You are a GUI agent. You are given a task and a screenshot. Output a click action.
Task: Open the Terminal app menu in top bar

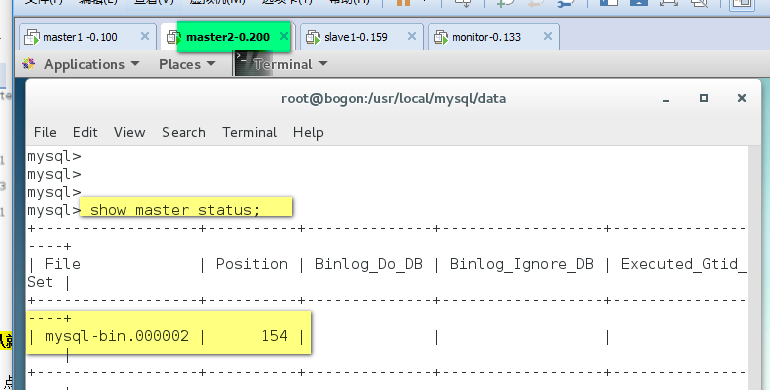coord(290,64)
